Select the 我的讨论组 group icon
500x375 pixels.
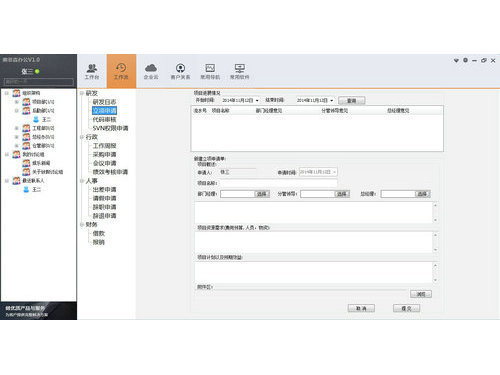16,154
